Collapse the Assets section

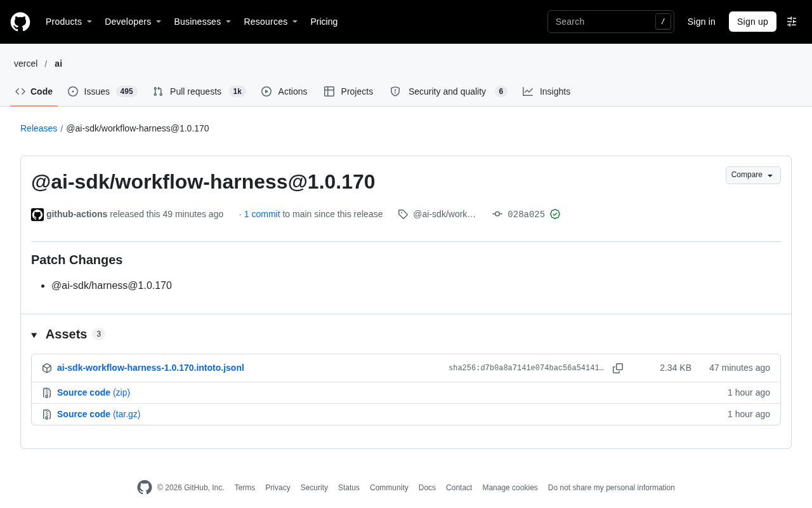click(x=34, y=335)
